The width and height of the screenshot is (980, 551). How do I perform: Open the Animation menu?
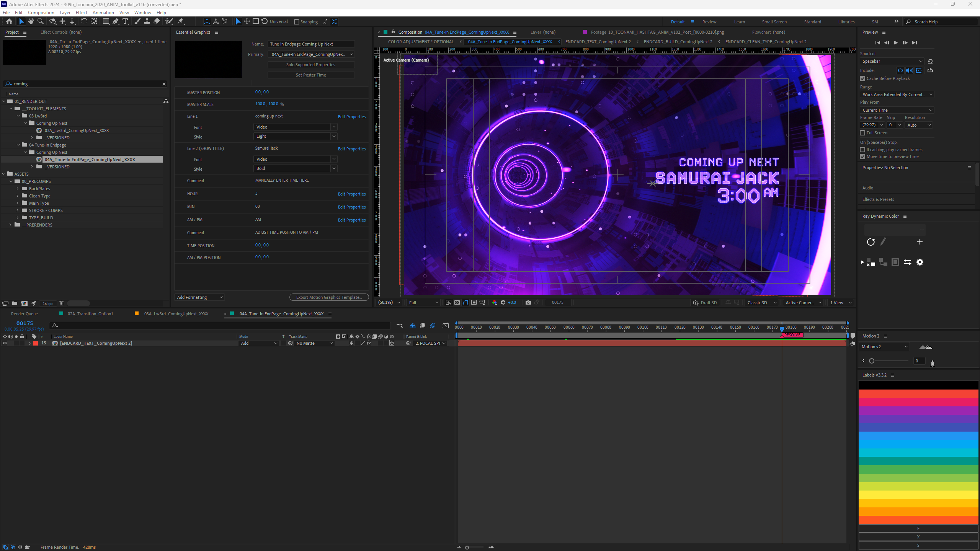(103, 13)
